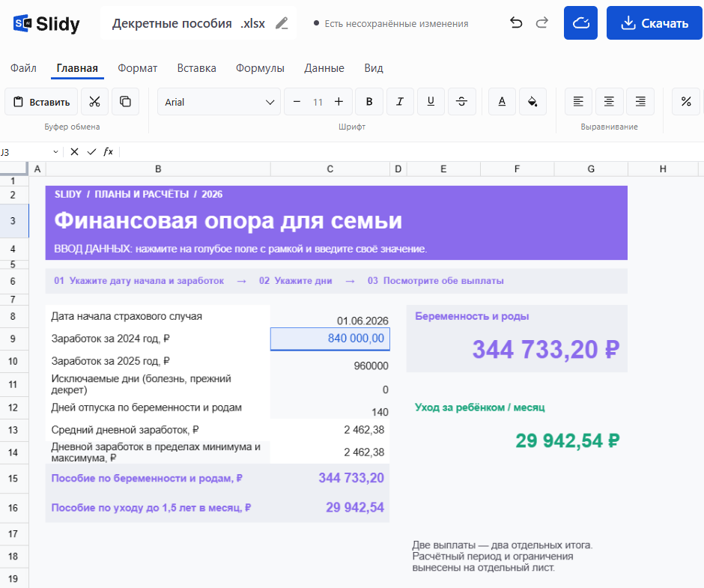This screenshot has width=704, height=588.
Task: Redo the last undone action
Action: click(542, 22)
